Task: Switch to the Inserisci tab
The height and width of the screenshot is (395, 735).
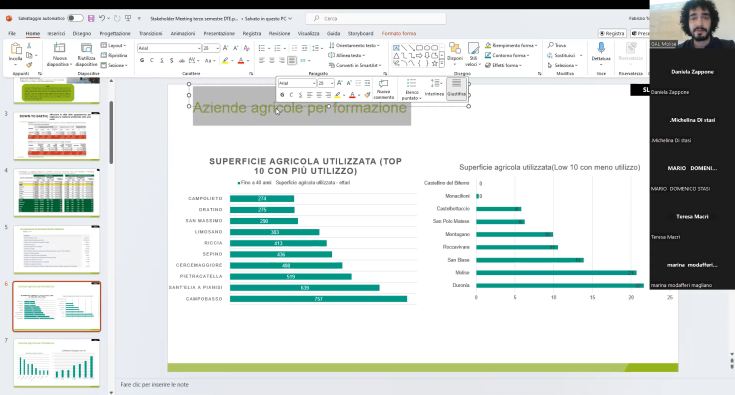Action: [x=56, y=33]
